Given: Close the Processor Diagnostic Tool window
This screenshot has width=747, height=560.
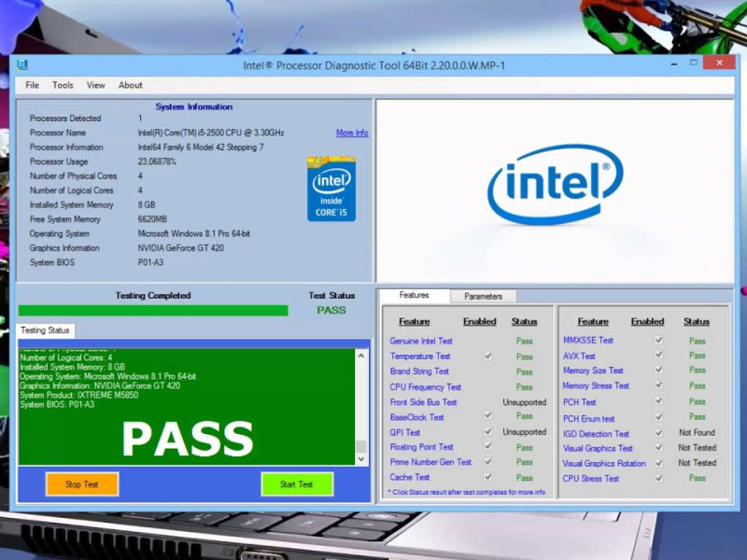Looking at the screenshot, I should pos(719,63).
